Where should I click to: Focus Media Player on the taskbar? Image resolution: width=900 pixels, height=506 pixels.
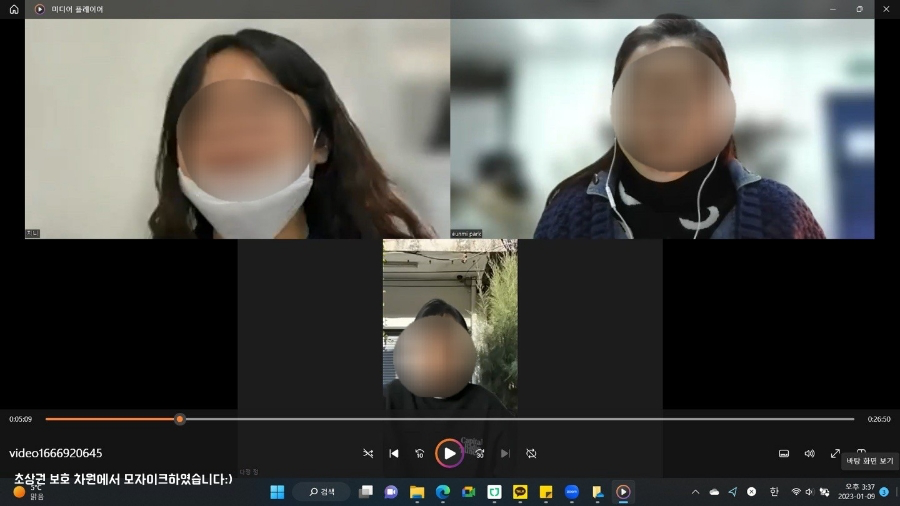tap(623, 492)
